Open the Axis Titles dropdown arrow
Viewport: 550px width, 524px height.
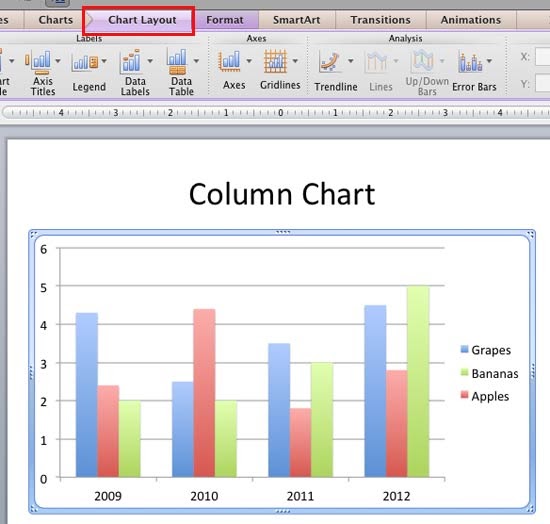point(58,61)
